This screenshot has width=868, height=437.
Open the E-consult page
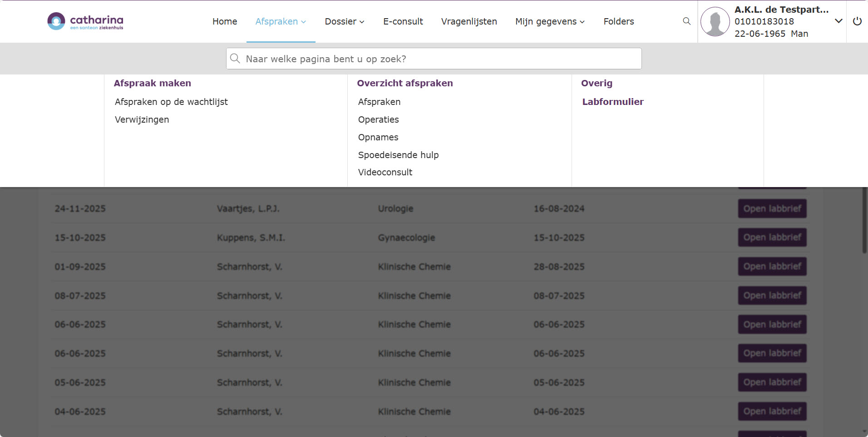coord(403,21)
